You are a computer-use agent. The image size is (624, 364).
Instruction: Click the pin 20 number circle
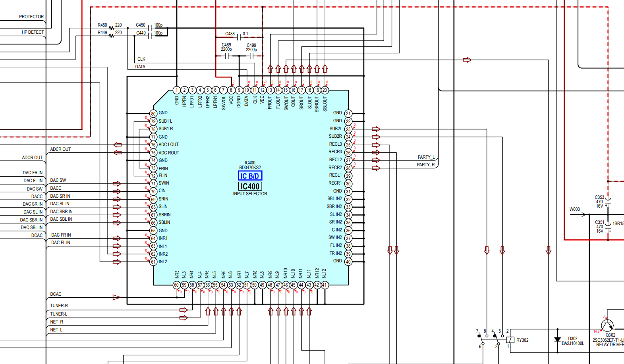(x=325, y=90)
